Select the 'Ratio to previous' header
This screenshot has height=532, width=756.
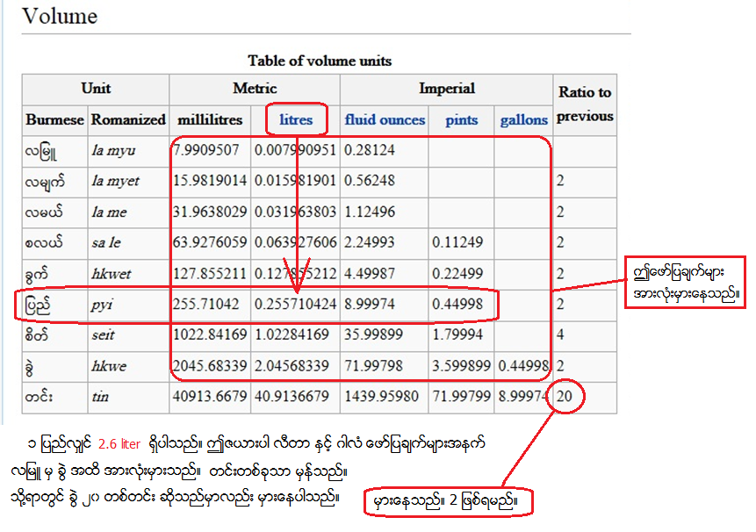(585, 104)
